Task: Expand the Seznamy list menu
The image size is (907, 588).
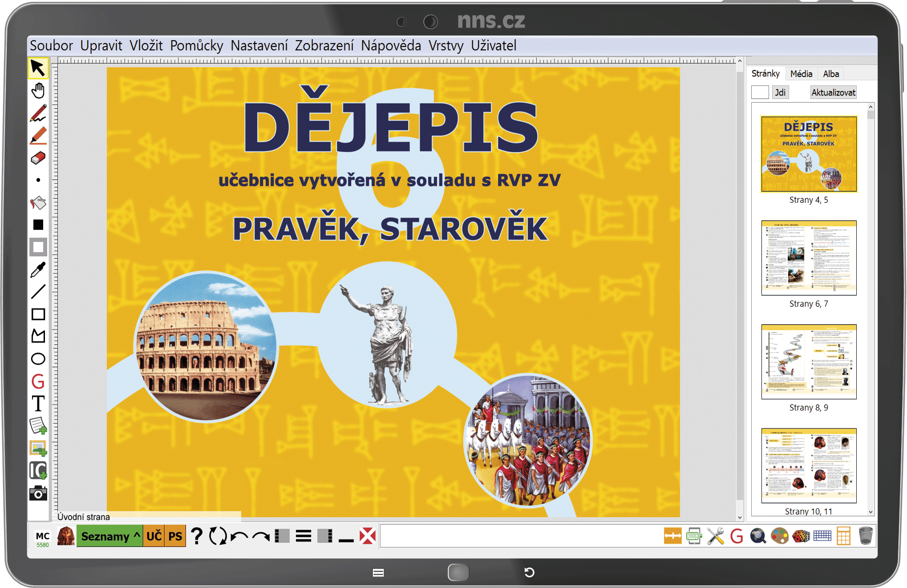Action: tap(109, 536)
